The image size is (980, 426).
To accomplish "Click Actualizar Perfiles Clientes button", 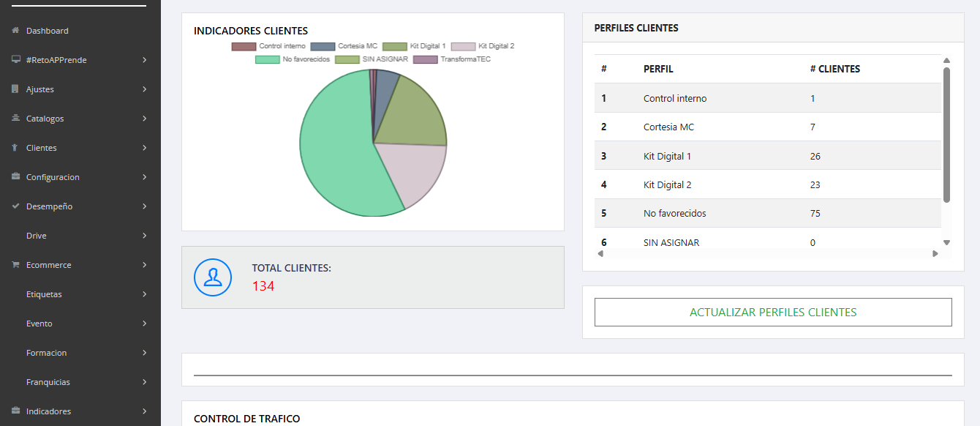I will pyautogui.click(x=773, y=312).
